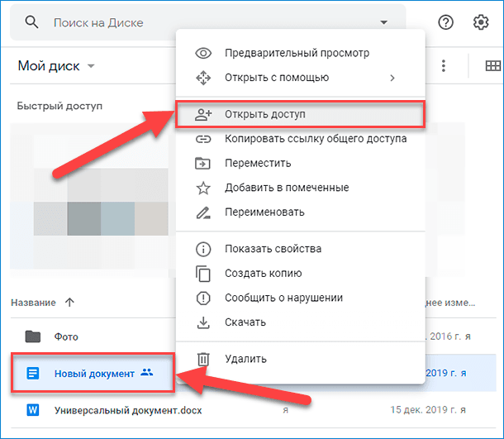Viewport: 504px width, 439px height.
Task: Choose Копировать ссылку общего доступа
Action: click(300, 139)
